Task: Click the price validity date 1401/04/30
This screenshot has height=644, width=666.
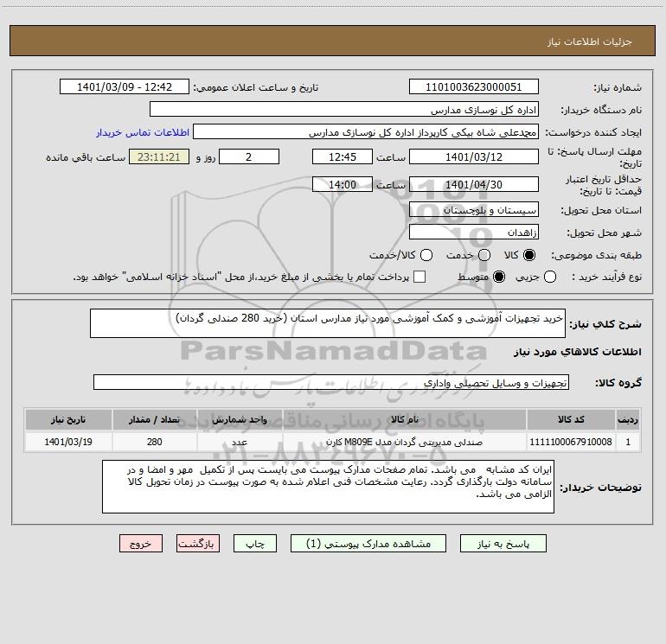Action: (x=474, y=185)
